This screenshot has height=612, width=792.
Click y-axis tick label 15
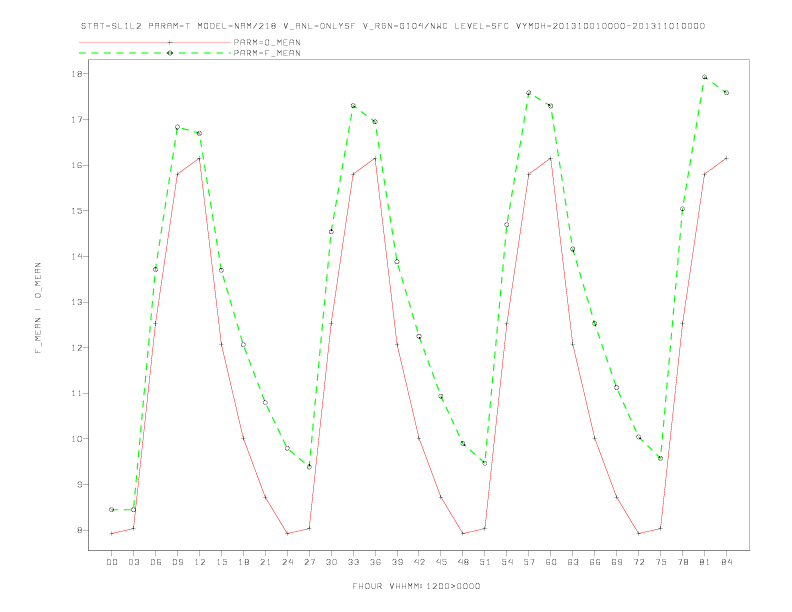click(x=77, y=211)
